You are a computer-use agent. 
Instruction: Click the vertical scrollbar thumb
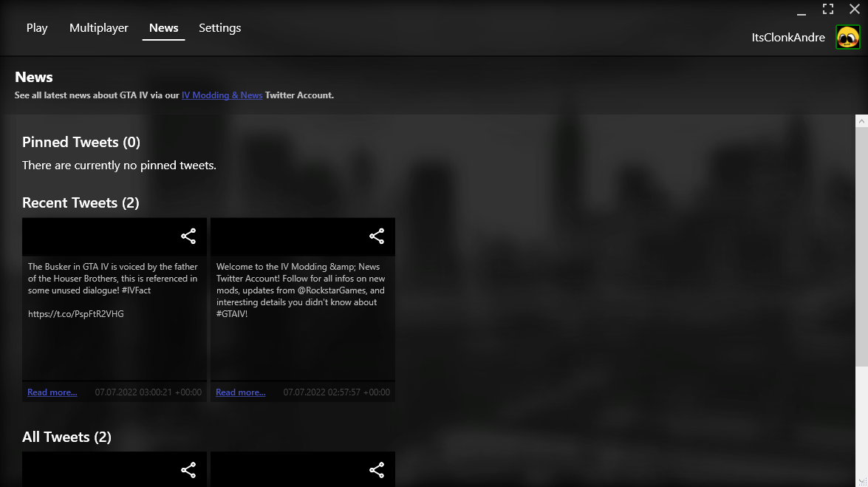click(x=861, y=244)
